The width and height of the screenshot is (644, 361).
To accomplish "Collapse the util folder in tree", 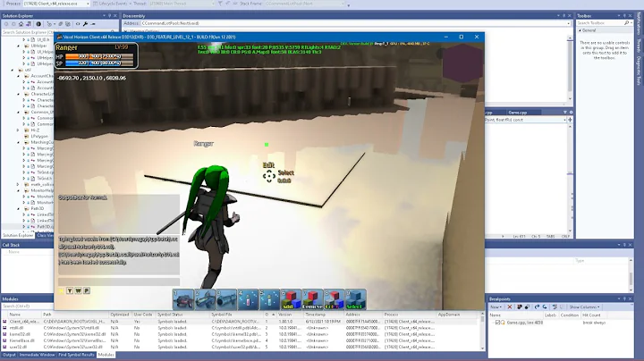I will pyautogui.click(x=13, y=71).
